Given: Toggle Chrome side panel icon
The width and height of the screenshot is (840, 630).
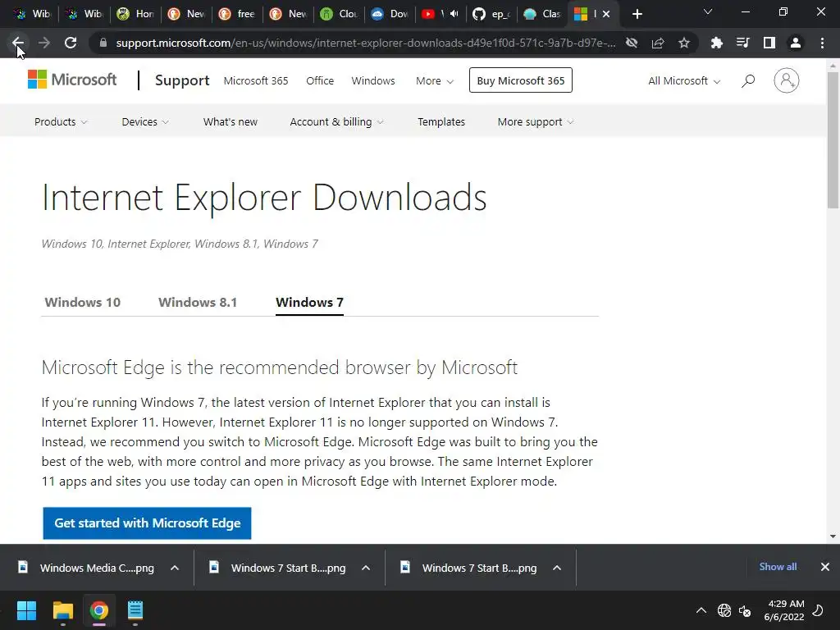Looking at the screenshot, I should tap(769, 43).
